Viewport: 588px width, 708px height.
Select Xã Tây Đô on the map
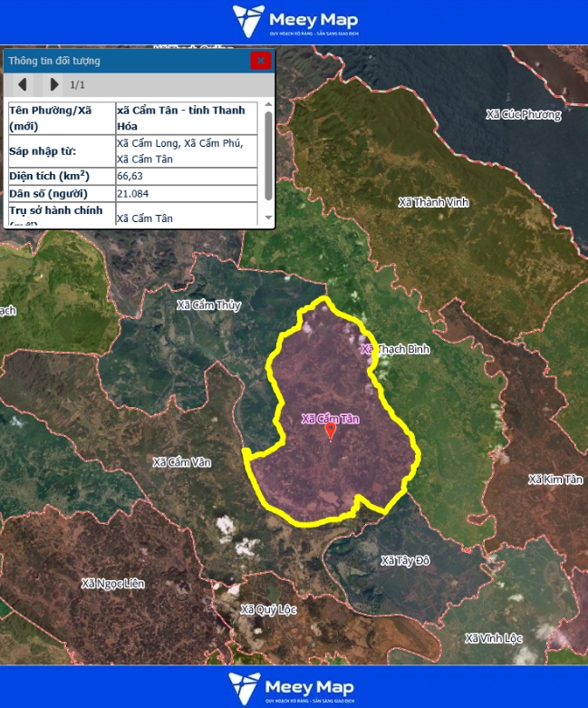[405, 560]
